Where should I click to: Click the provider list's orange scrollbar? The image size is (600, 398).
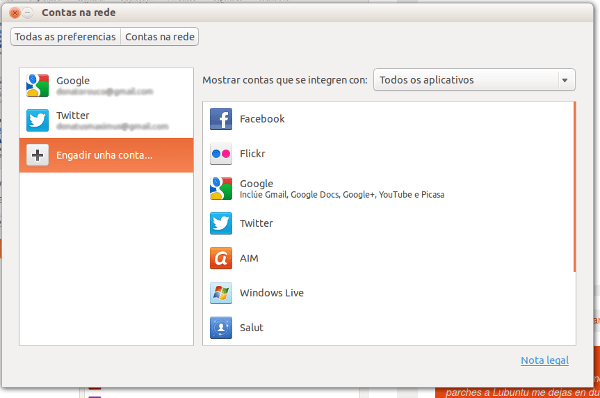(574, 187)
